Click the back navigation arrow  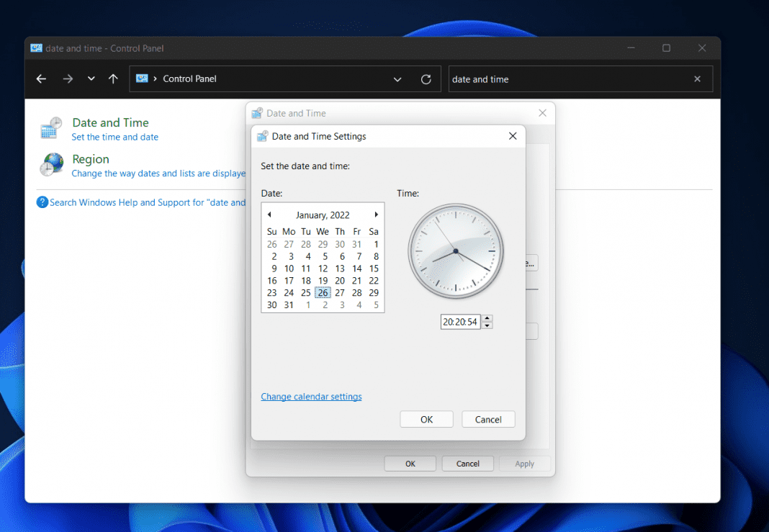tap(40, 79)
